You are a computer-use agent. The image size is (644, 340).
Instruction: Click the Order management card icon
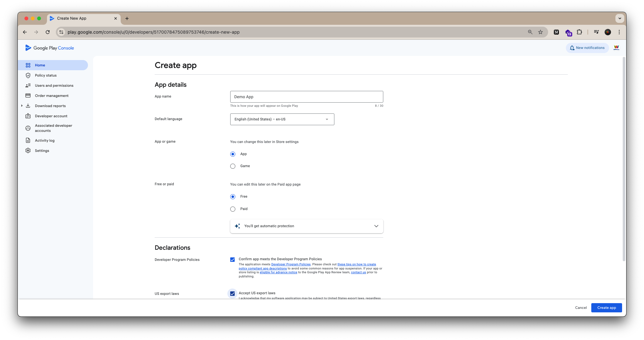(x=28, y=96)
